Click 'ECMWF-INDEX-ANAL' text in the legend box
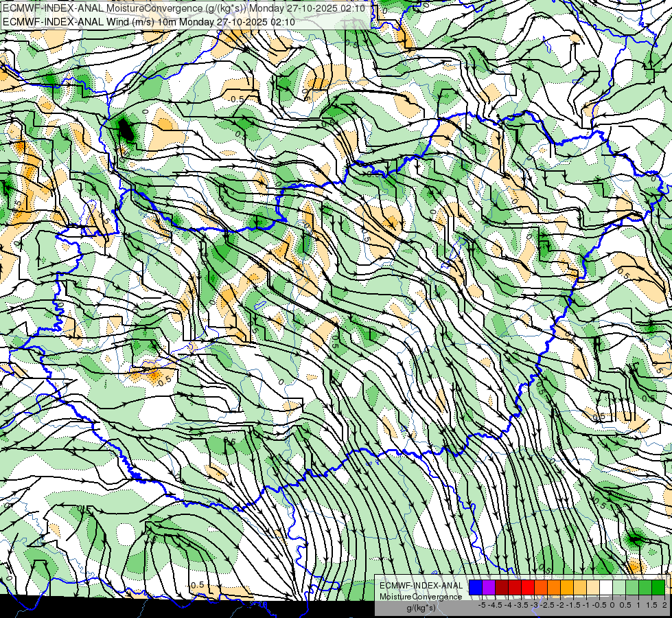The height and width of the screenshot is (618, 672). coord(421,586)
